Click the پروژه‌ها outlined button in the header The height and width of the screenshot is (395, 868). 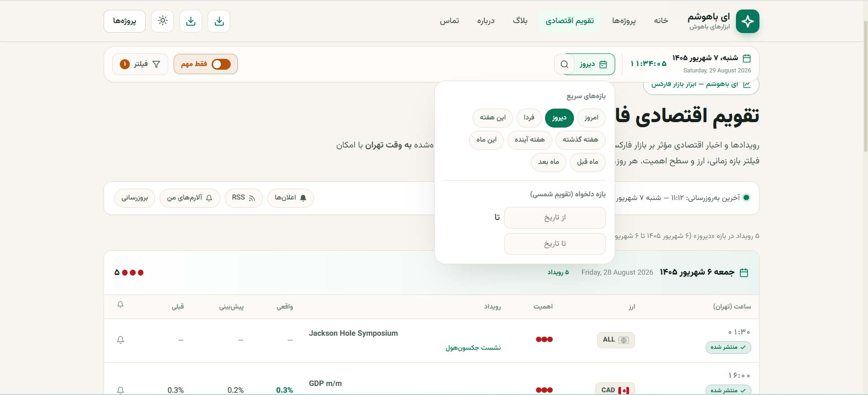click(124, 21)
